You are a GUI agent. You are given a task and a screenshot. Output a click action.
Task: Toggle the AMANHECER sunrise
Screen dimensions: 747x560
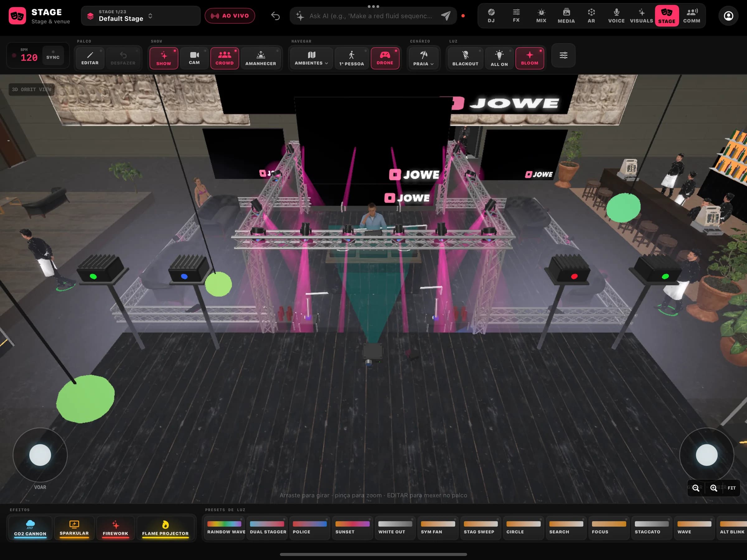click(x=261, y=58)
